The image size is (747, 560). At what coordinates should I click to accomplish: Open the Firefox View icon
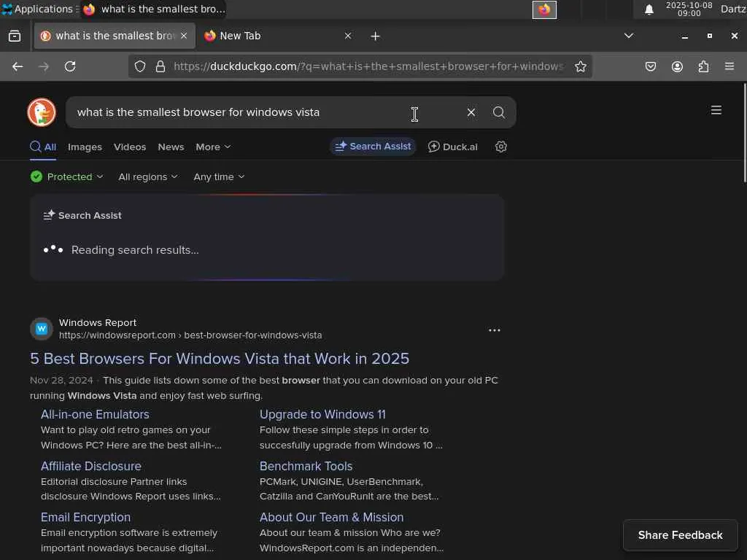15,36
